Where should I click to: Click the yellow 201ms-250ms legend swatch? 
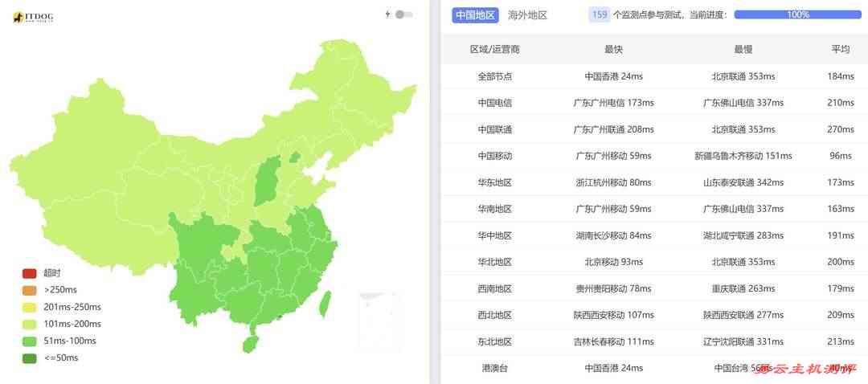pos(30,307)
